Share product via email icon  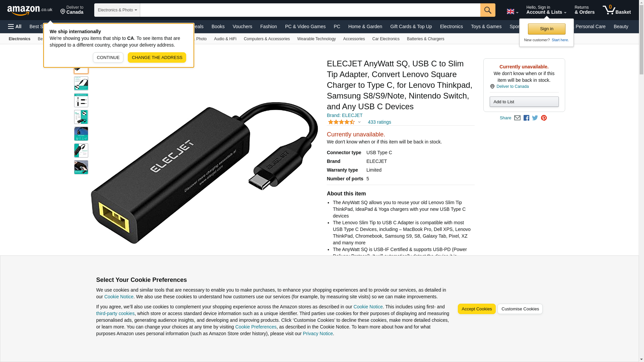click(x=517, y=118)
